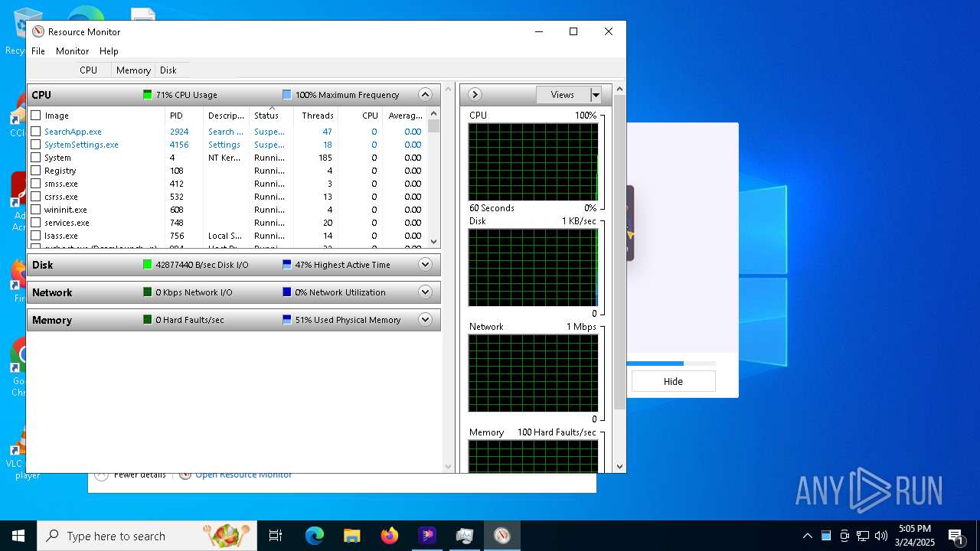Open the volume control tray icon
980x551 pixels.
pos(881,536)
